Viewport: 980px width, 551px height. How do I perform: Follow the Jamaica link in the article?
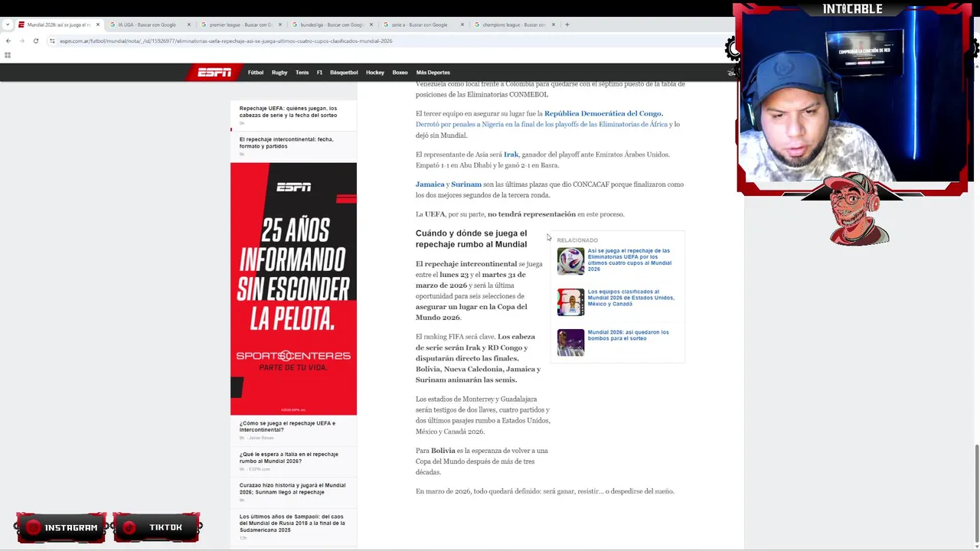click(x=430, y=184)
